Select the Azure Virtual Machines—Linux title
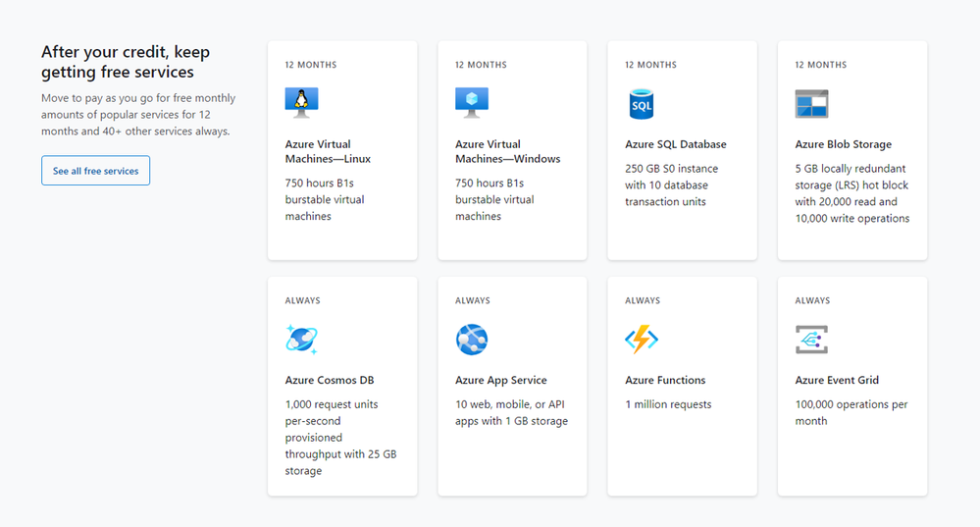 pos(328,151)
